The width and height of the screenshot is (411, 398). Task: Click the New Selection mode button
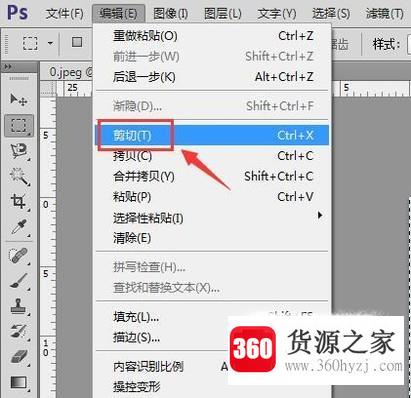[77, 42]
